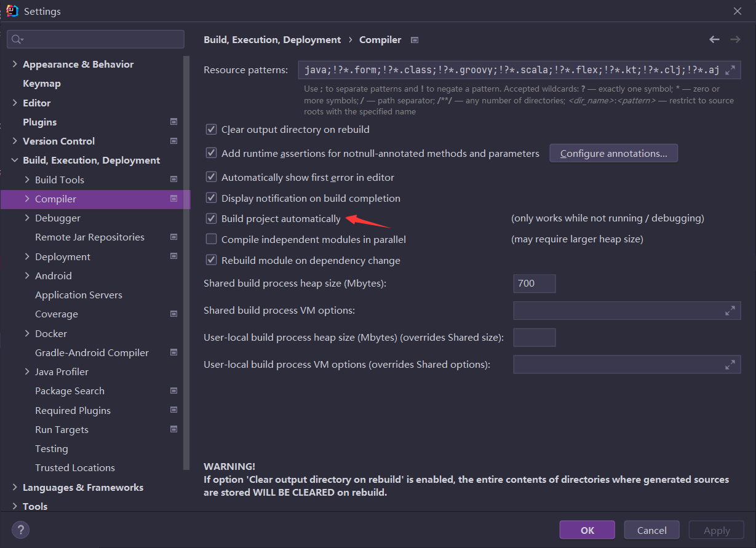Image resolution: width=756 pixels, height=548 pixels.
Task: Toggle Automatically show first error in editor
Action: click(x=211, y=177)
